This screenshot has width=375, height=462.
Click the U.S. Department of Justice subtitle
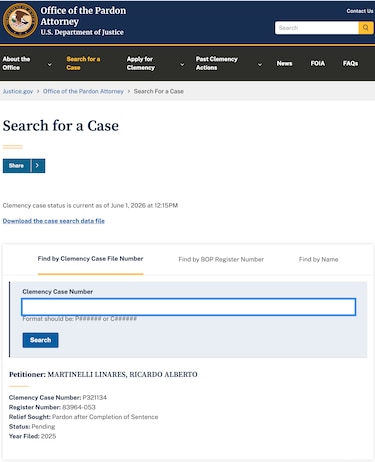point(82,32)
